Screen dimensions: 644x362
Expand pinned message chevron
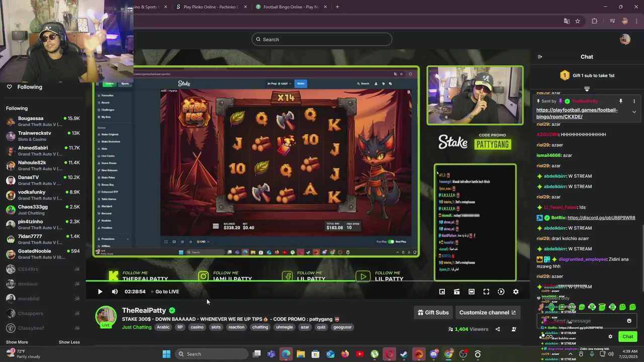pos(634,112)
